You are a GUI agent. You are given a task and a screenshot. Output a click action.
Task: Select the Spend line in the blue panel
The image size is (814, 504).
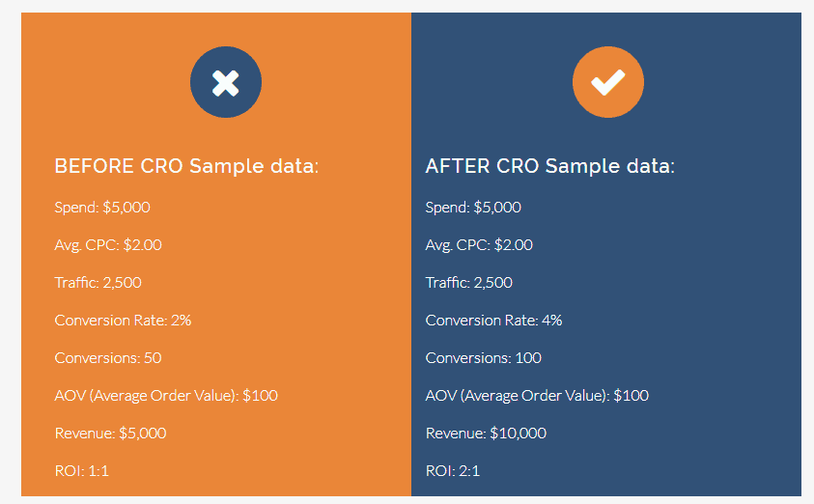[473, 208]
